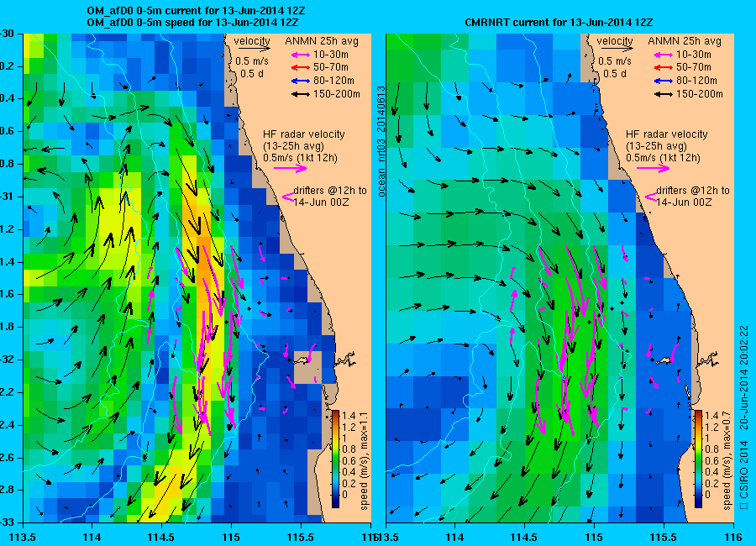Click the red 50-70m legend arrow in right map
This screenshot has height=546, width=756.
coord(664,67)
